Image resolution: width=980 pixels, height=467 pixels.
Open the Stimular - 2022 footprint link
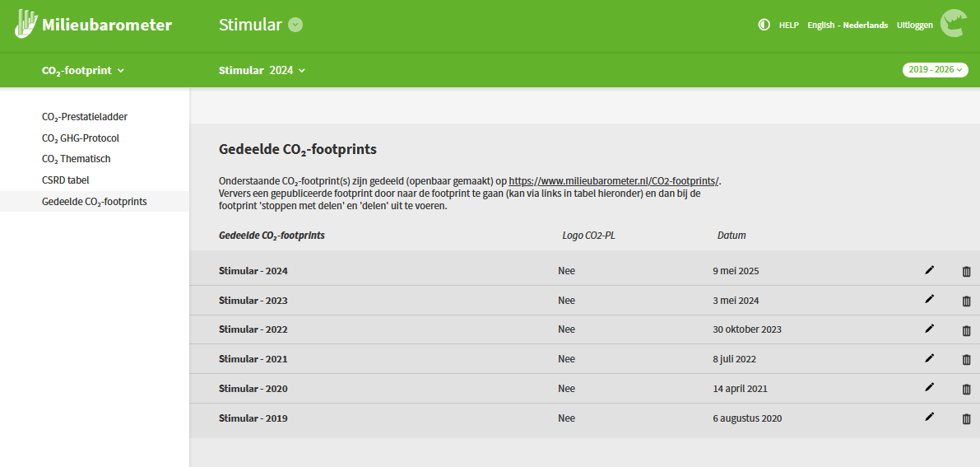(253, 329)
